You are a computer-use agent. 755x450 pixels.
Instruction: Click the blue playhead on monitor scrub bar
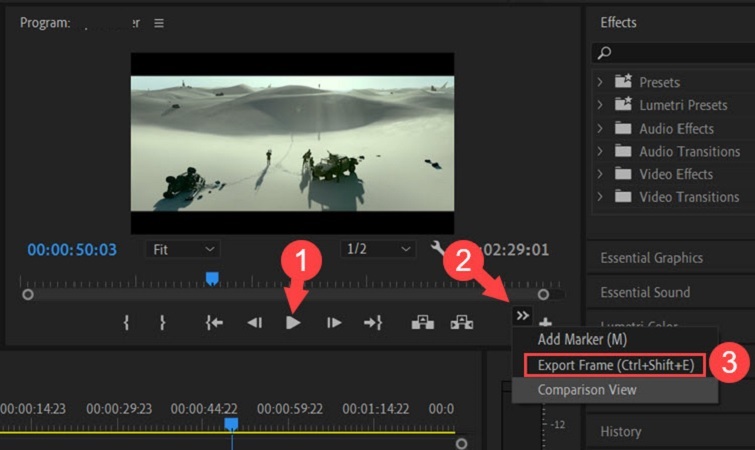(211, 279)
